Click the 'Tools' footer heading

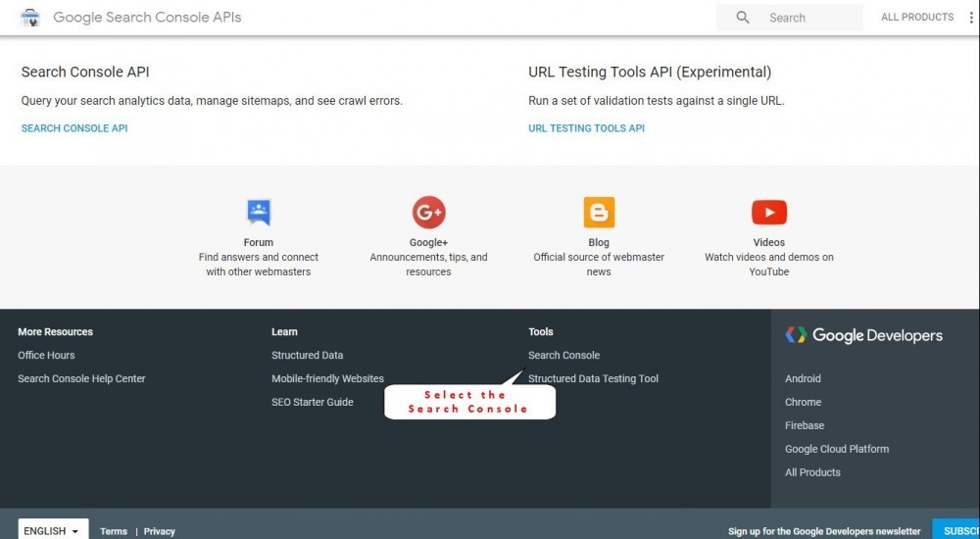pos(541,332)
